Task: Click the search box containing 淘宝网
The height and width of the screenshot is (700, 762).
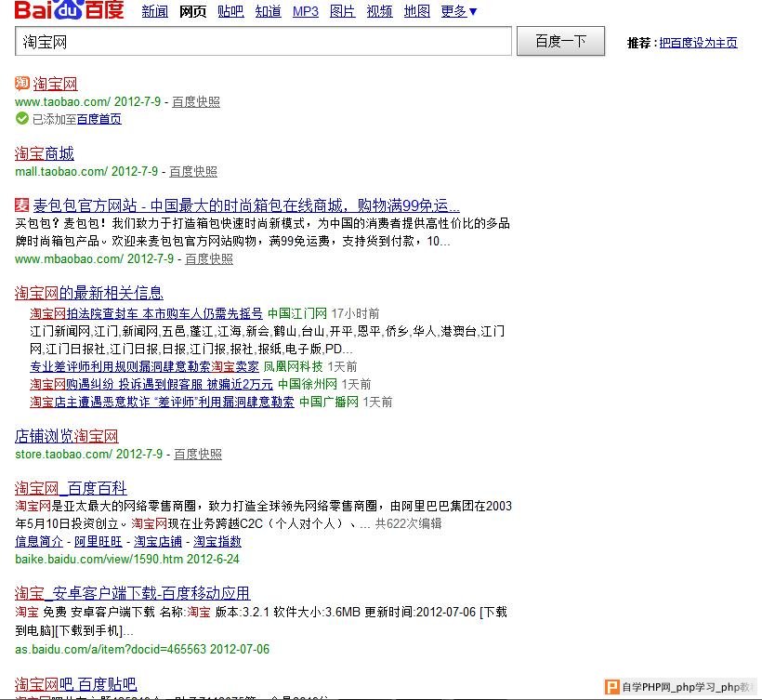Action: pos(263,41)
